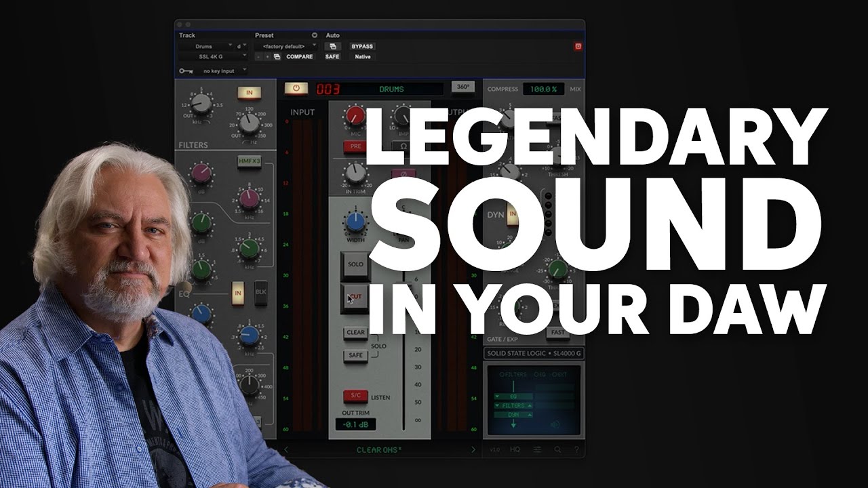Toggle the filters IN button
This screenshot has width=868, height=488.
click(249, 93)
